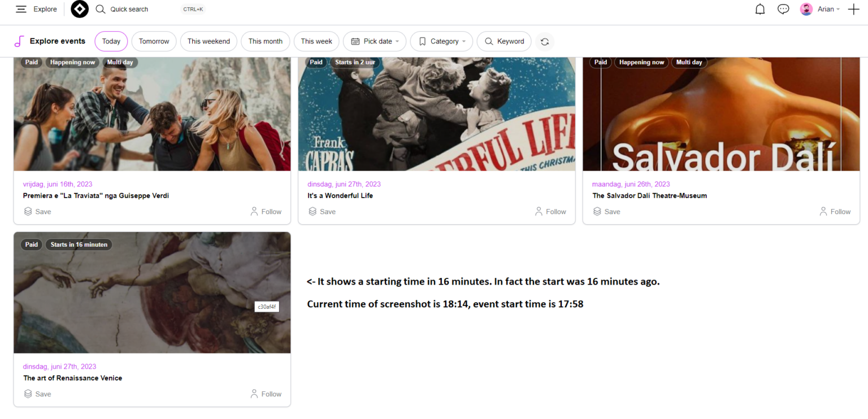This screenshot has height=419, width=868.
Task: Click the music note events icon
Action: [x=19, y=41]
